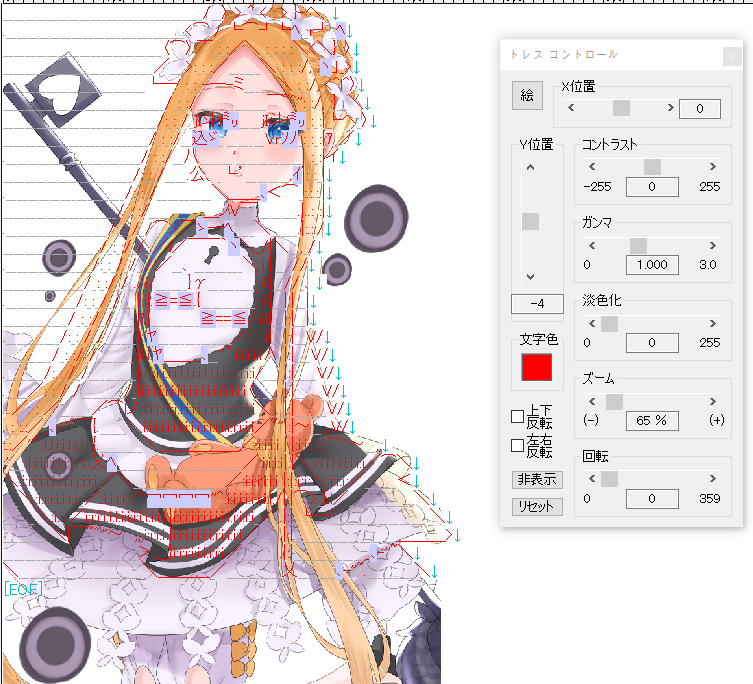Click the ガンマ slider thumb

(x=638, y=245)
